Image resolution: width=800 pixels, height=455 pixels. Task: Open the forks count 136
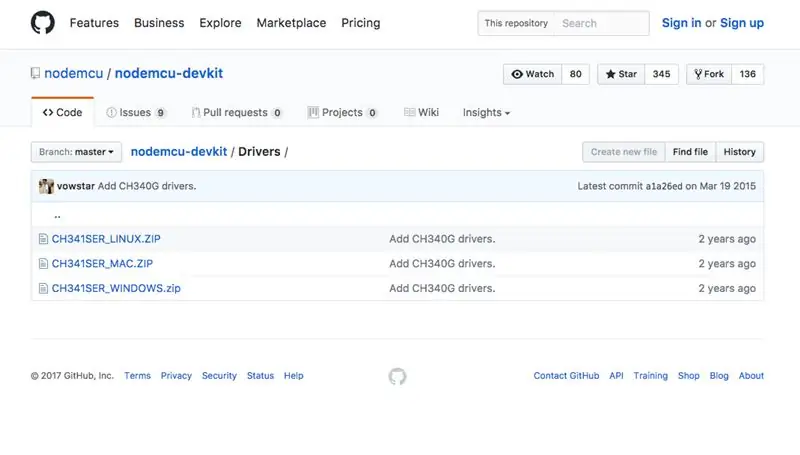[x=747, y=74]
